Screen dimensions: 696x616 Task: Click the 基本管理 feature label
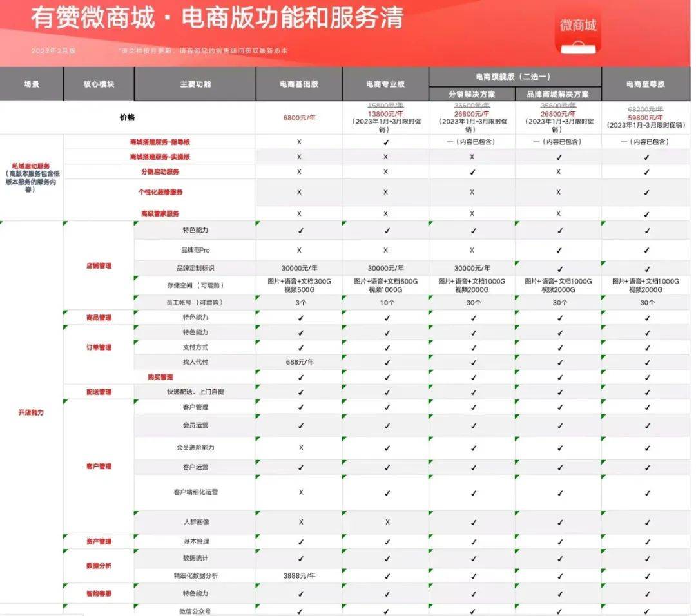196,541
